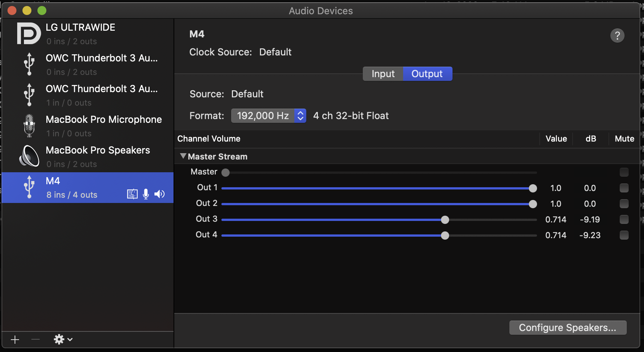Image resolution: width=644 pixels, height=352 pixels.
Task: Mute the Out 1 channel
Action: pyautogui.click(x=624, y=188)
